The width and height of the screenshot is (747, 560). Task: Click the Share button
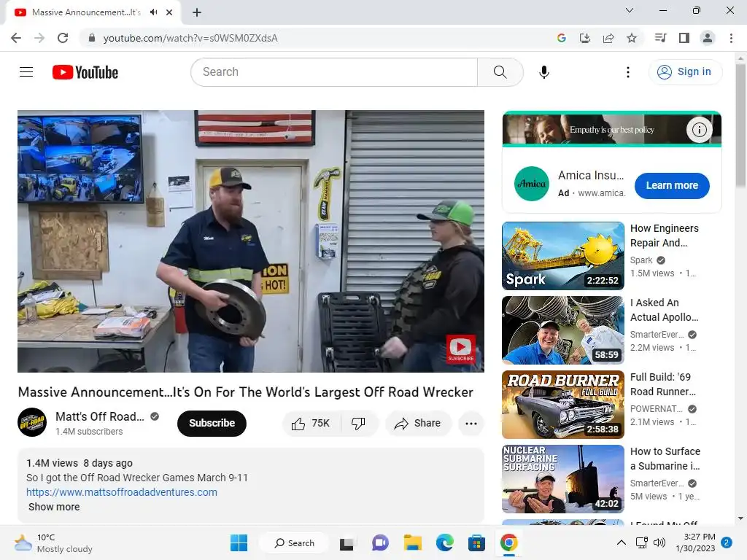pyautogui.click(x=418, y=423)
